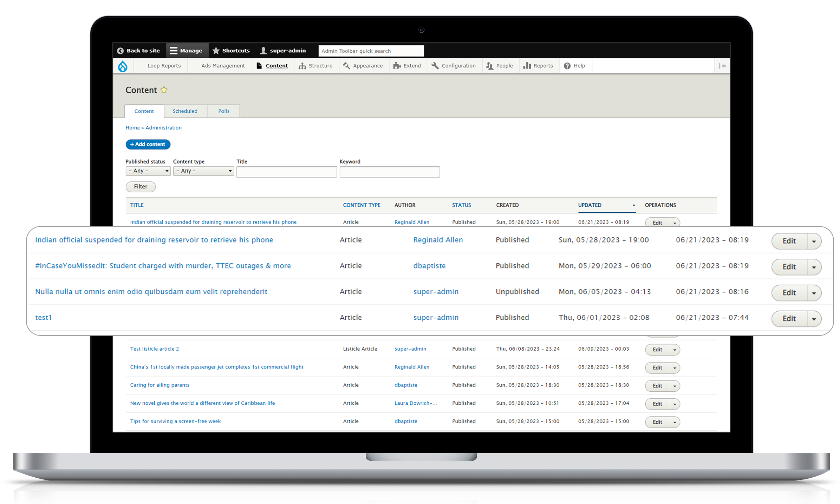Click the Add content button
840x504 pixels.
coord(148,144)
